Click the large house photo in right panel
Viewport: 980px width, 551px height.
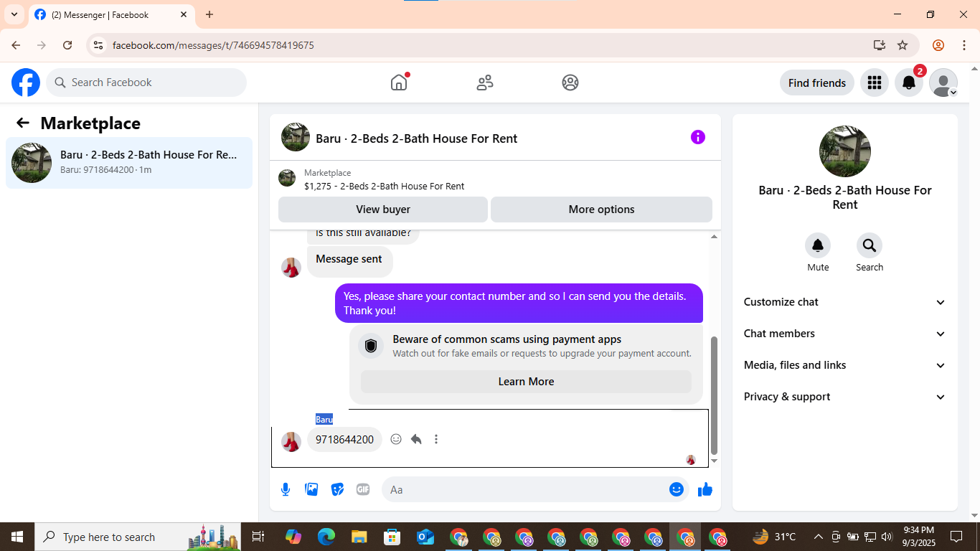tap(845, 151)
